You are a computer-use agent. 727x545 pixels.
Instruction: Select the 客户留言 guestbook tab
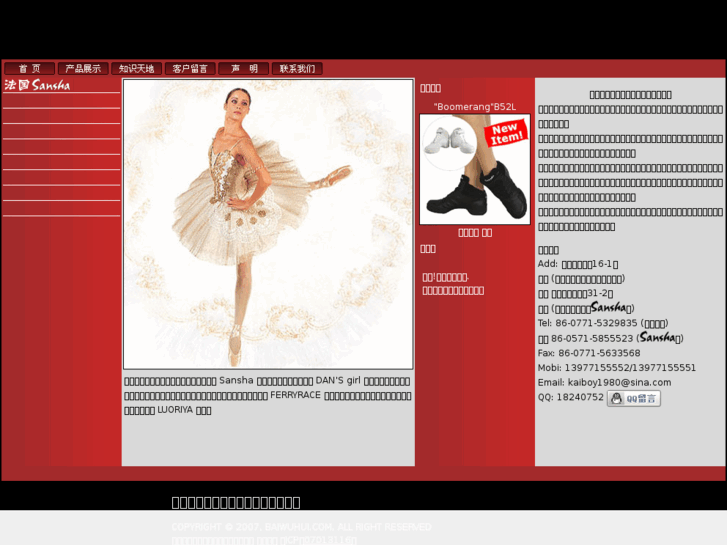(x=190, y=69)
